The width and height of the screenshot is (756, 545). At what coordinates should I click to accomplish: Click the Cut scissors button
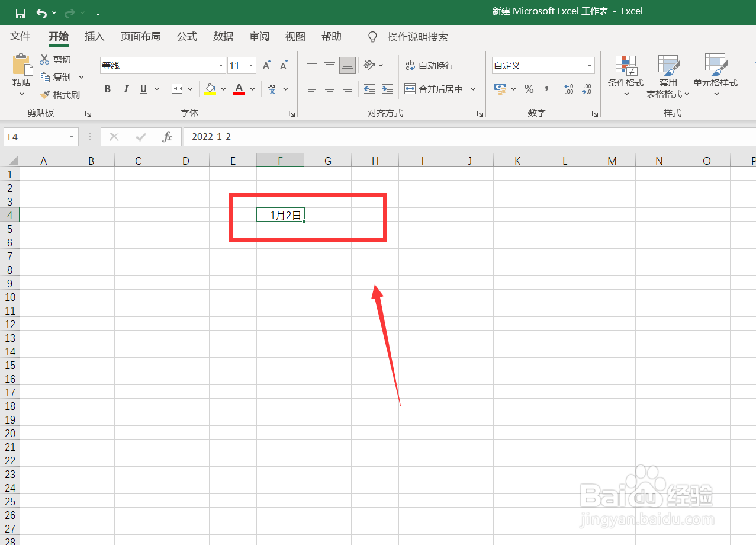coord(55,60)
